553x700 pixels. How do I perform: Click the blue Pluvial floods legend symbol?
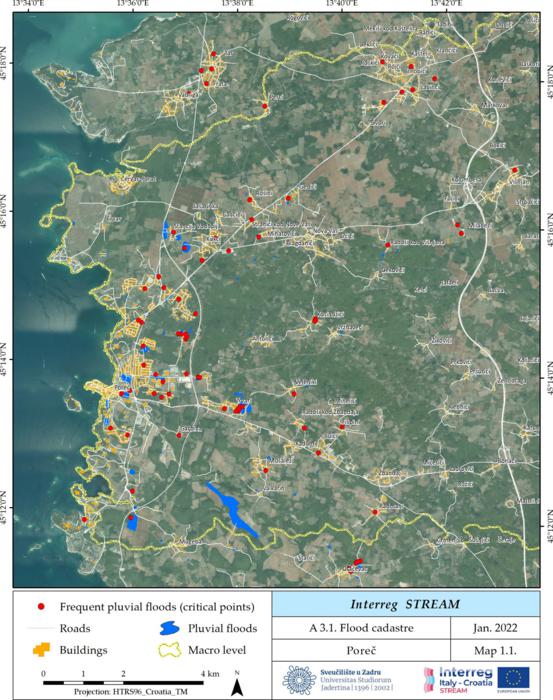pyautogui.click(x=169, y=629)
